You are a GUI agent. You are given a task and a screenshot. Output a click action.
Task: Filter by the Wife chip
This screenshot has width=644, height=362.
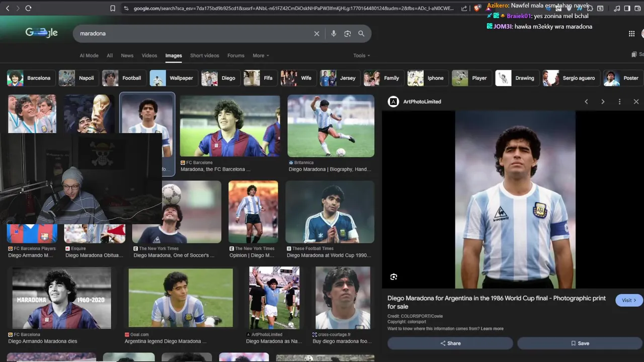[x=298, y=78]
